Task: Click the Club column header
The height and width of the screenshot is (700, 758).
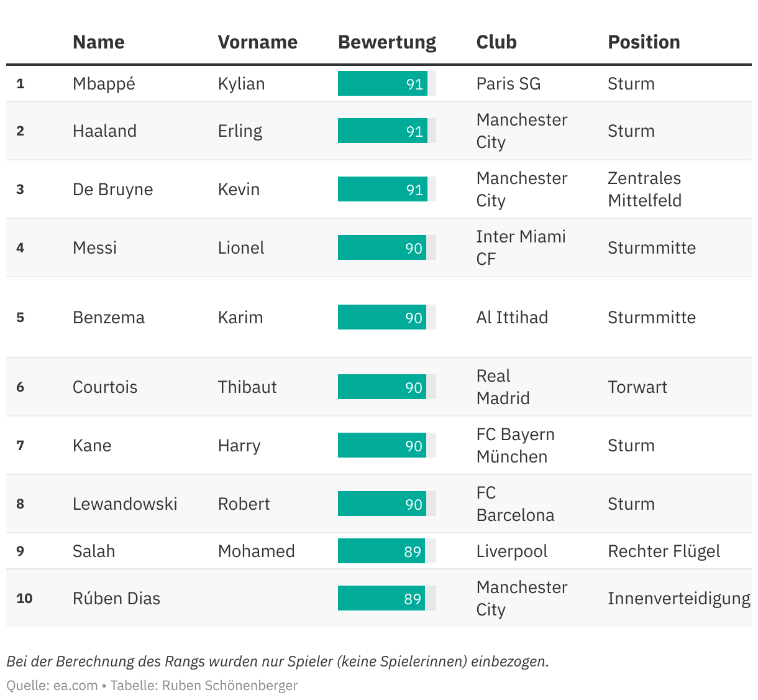Action: click(x=496, y=42)
